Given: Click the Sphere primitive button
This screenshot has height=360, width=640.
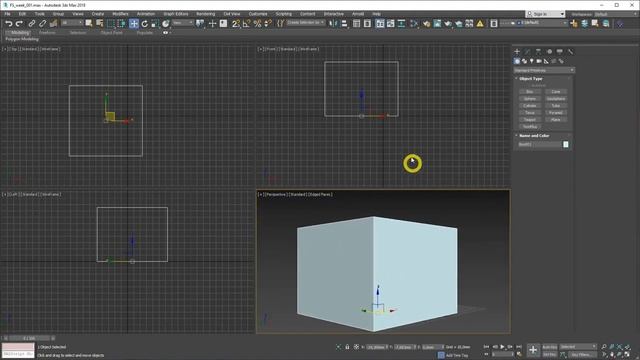Looking at the screenshot, I should pos(530,98).
